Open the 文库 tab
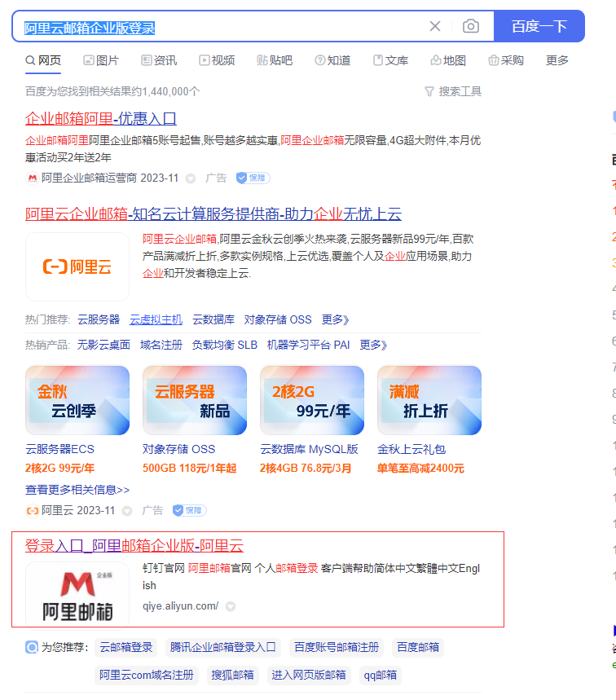This screenshot has width=616, height=700. (390, 60)
